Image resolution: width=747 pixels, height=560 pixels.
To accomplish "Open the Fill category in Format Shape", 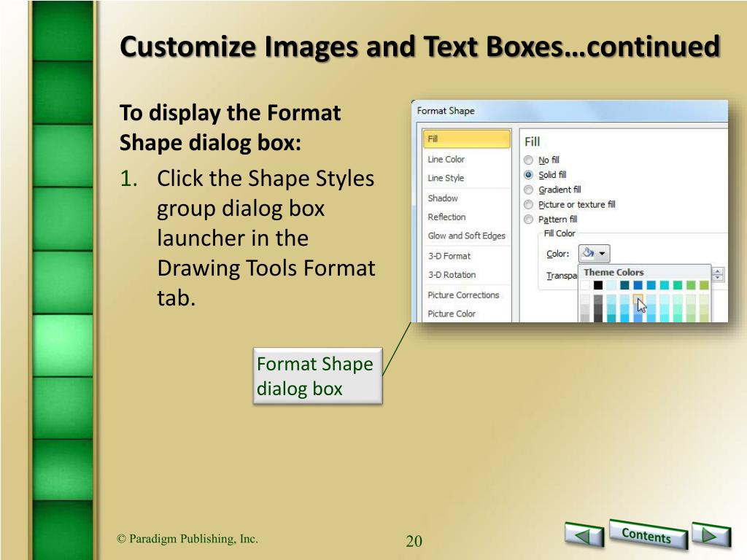I will (466, 139).
